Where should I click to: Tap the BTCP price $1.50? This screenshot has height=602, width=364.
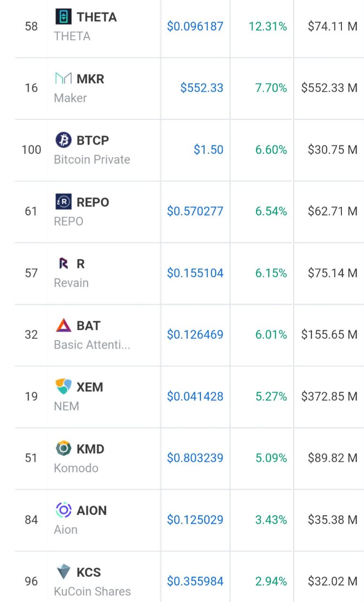pos(209,150)
